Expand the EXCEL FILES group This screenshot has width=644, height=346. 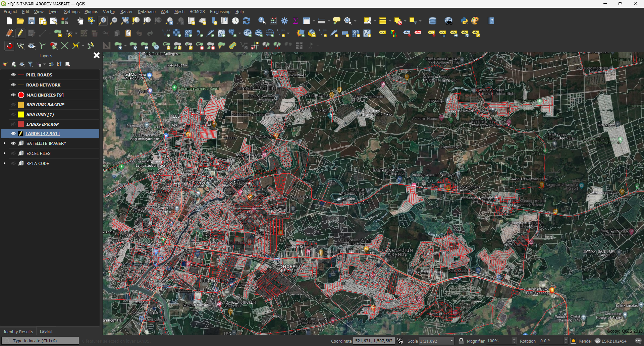(4, 153)
